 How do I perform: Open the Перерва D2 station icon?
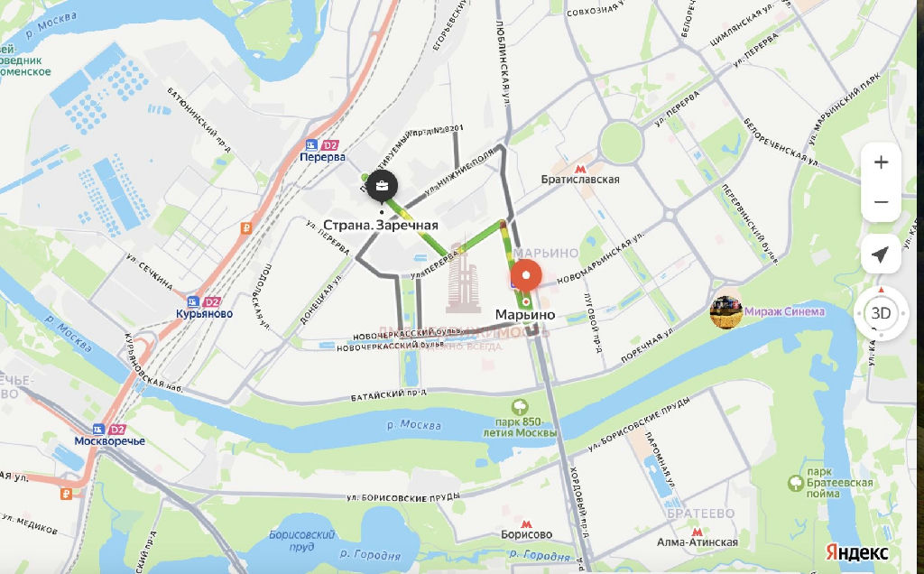(x=322, y=145)
